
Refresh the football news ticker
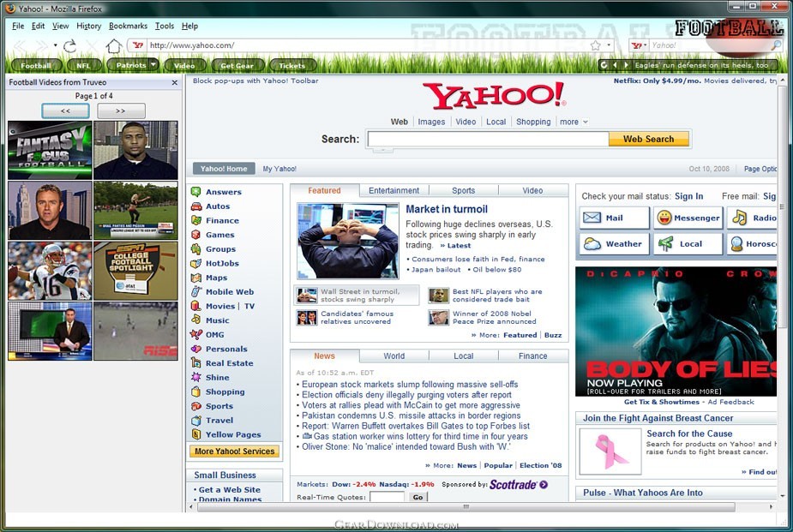click(604, 65)
